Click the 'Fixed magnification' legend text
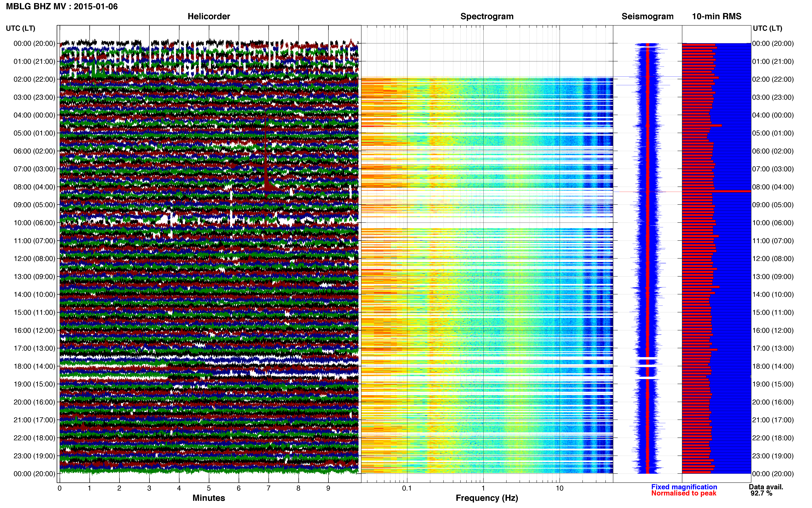The image size is (812, 508). (x=684, y=487)
